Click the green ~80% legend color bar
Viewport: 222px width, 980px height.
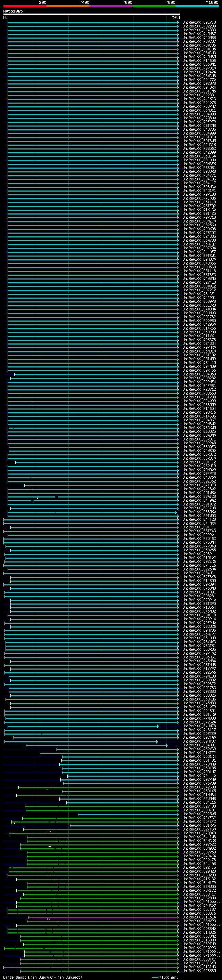pos(154,6)
